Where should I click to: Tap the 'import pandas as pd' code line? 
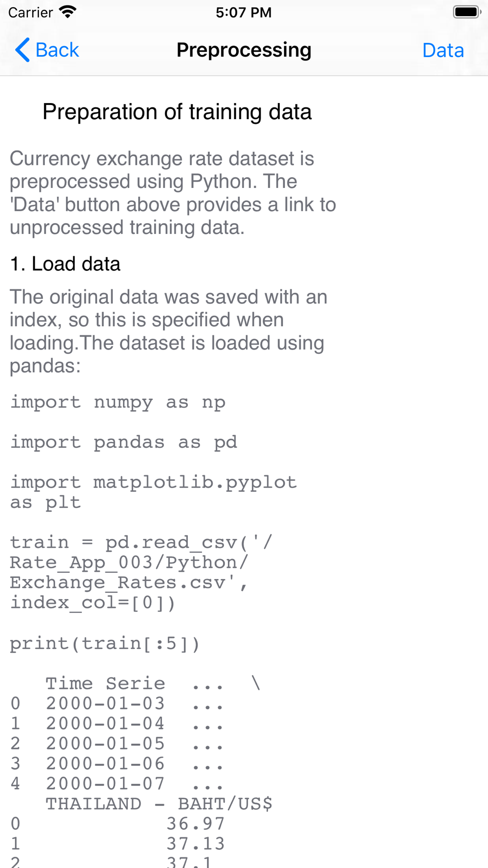pyautogui.click(x=123, y=442)
